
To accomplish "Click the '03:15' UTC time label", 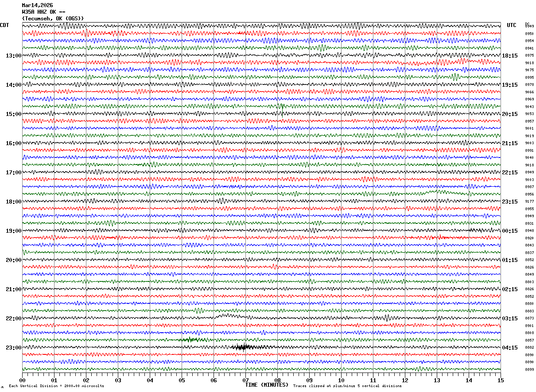I will 509,319.
